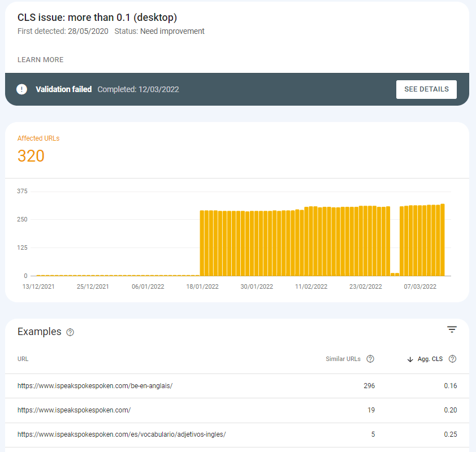Click the URL column header
This screenshot has height=452, width=476.
23,359
